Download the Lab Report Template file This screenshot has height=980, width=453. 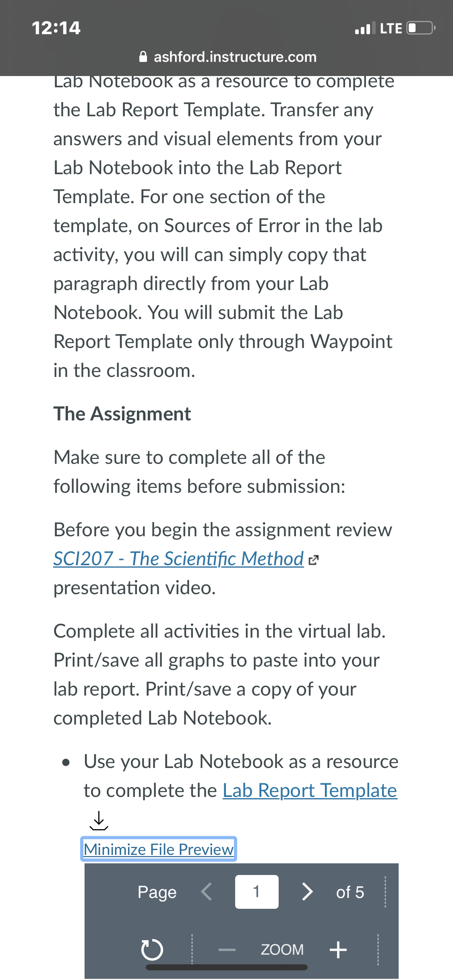pyautogui.click(x=99, y=821)
